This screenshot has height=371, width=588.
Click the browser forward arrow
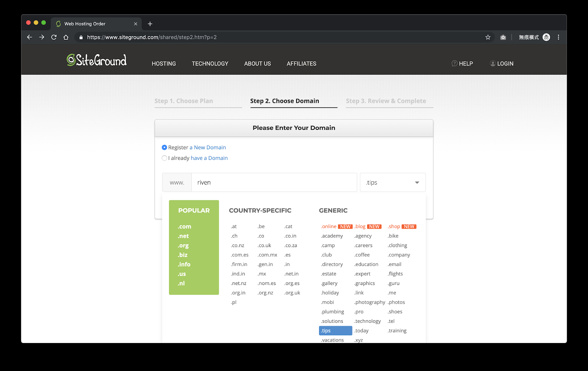click(x=42, y=37)
